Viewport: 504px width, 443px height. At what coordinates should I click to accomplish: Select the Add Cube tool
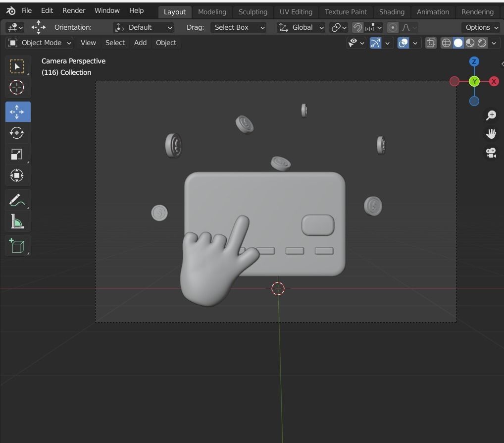click(17, 245)
